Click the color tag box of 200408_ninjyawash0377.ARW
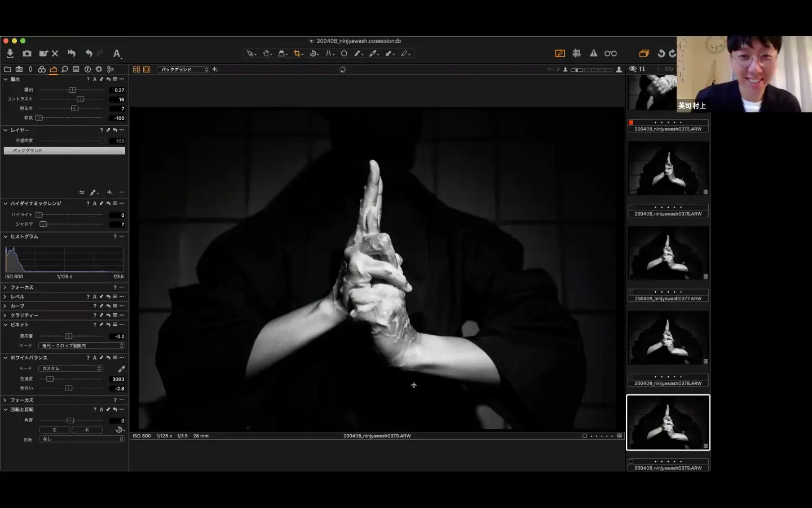This screenshot has height=508, width=812. point(631,292)
